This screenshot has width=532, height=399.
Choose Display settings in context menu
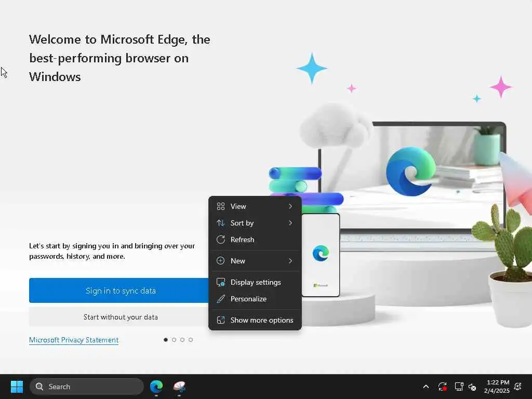pos(255,282)
